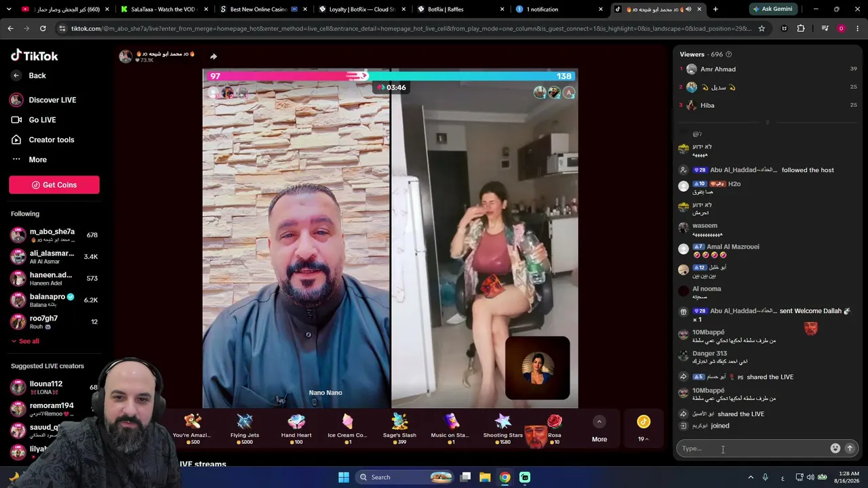Viewport: 868px width, 488px height.
Task: Expand the top viewers ranking chevron
Action: pyautogui.click(x=768, y=123)
